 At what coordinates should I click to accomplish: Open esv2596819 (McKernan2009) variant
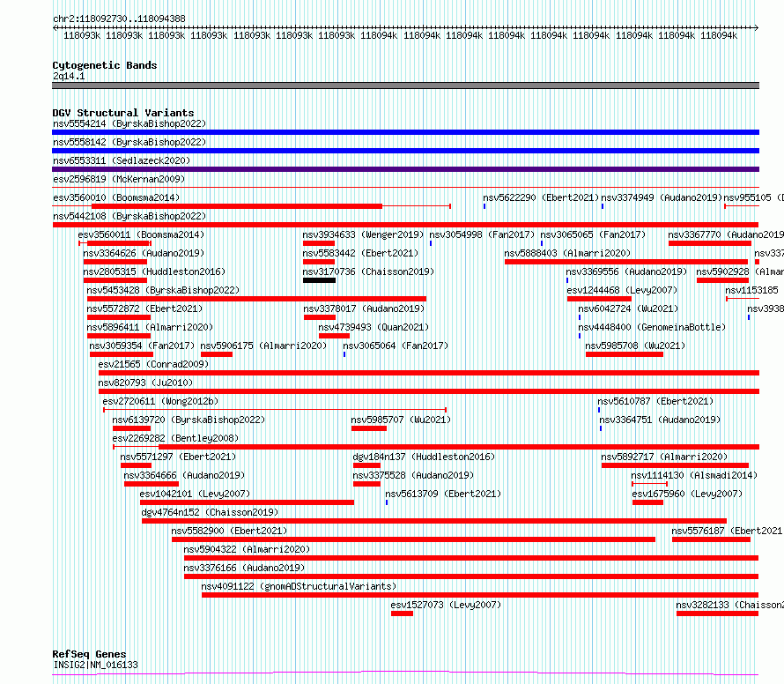pos(119,179)
